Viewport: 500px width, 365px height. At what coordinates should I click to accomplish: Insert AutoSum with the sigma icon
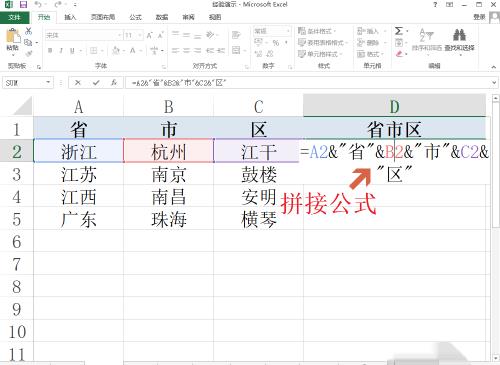(x=398, y=31)
